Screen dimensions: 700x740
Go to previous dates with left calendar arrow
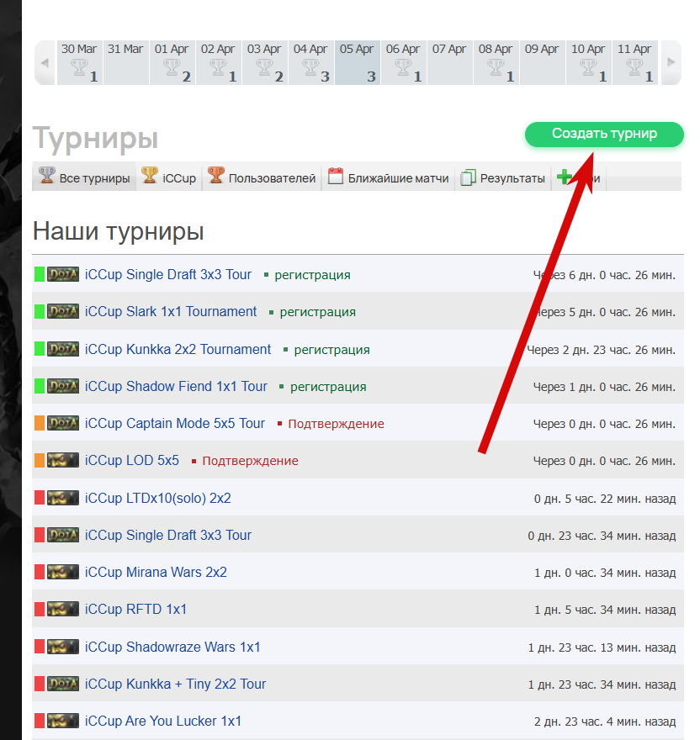[x=45, y=62]
